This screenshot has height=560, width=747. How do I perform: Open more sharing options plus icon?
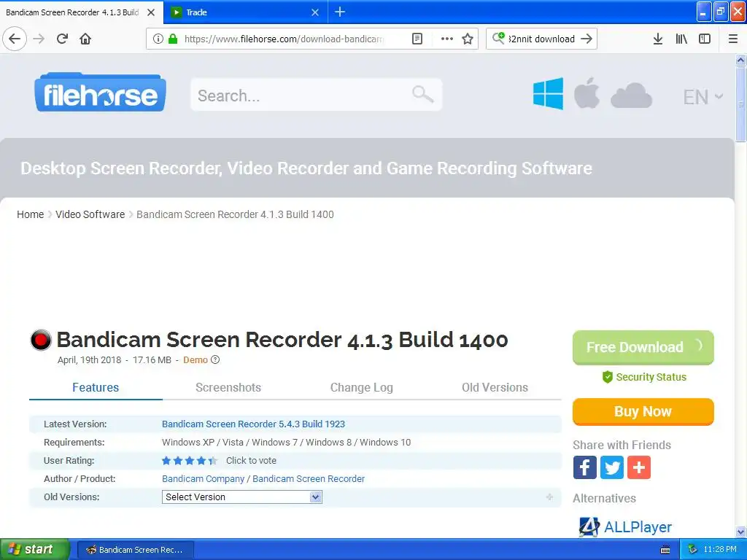click(639, 467)
